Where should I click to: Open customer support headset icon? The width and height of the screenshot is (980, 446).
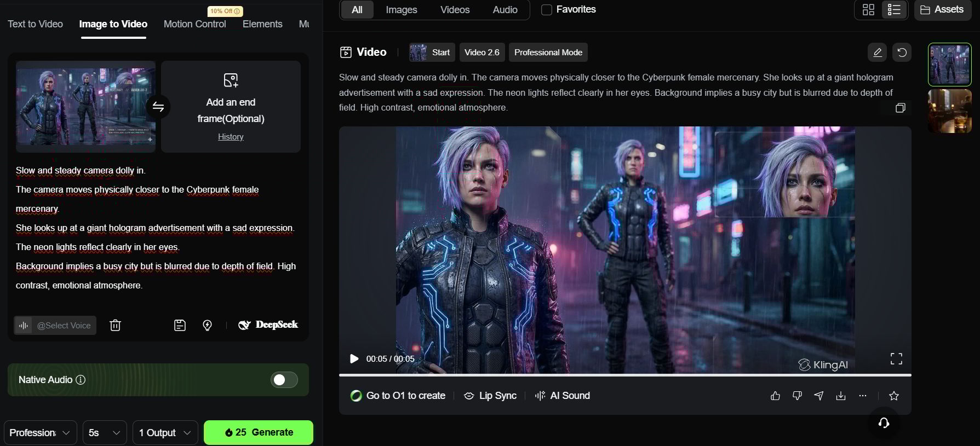(884, 423)
